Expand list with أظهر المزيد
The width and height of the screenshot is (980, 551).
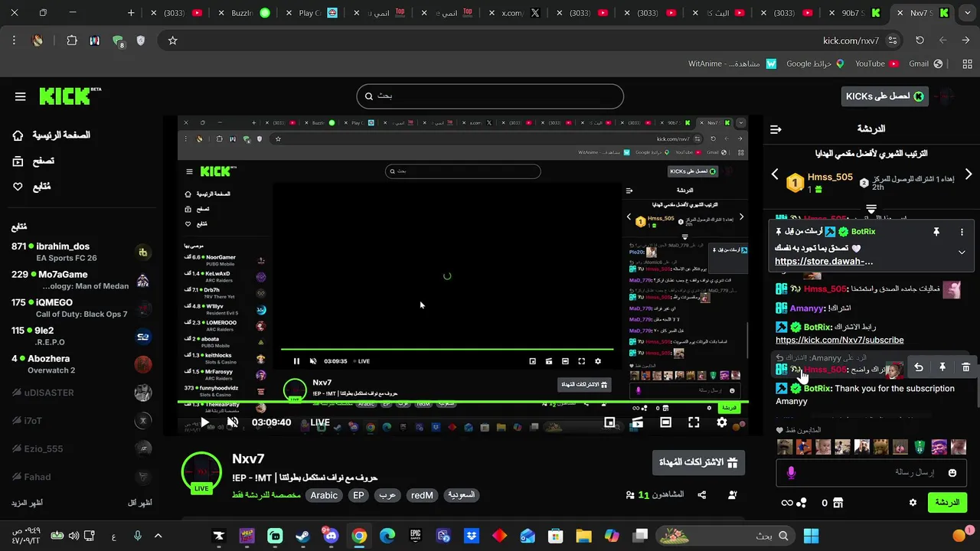tap(26, 503)
